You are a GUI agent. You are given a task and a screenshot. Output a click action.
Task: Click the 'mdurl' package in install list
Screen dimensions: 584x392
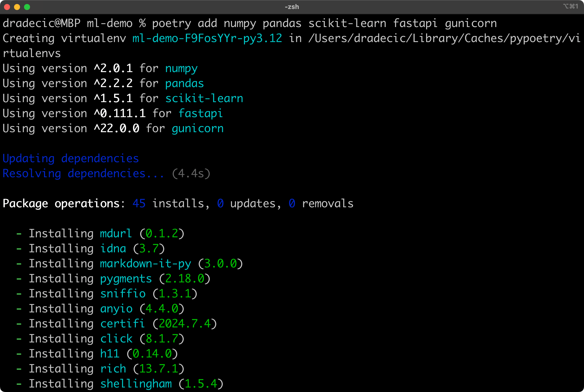tap(116, 234)
